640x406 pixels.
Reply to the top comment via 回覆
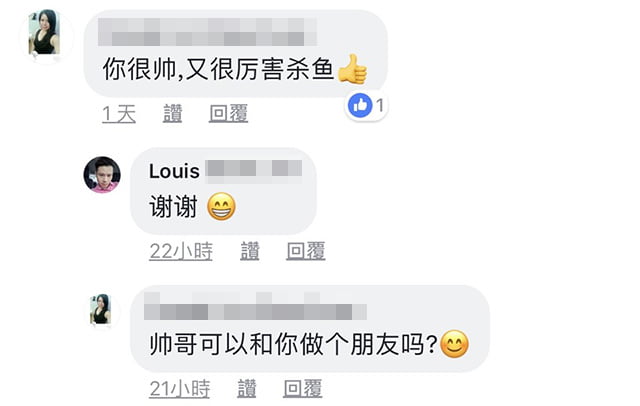(x=229, y=113)
